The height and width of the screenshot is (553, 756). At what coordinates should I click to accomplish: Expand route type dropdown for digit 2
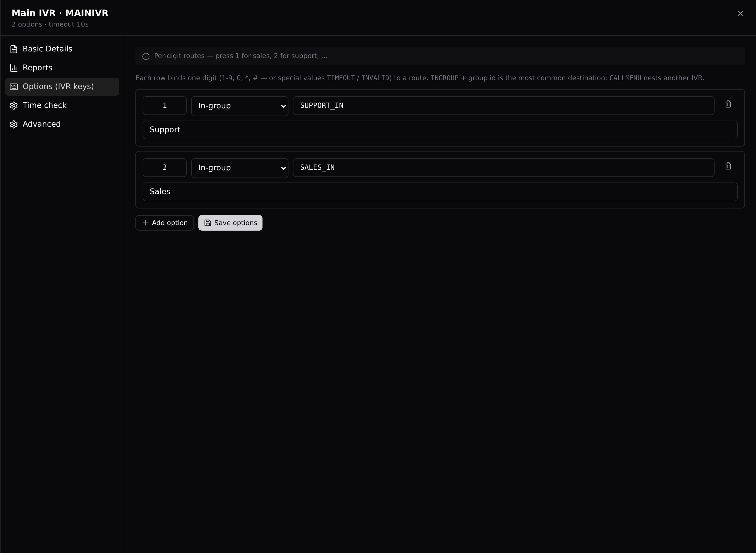click(x=240, y=168)
